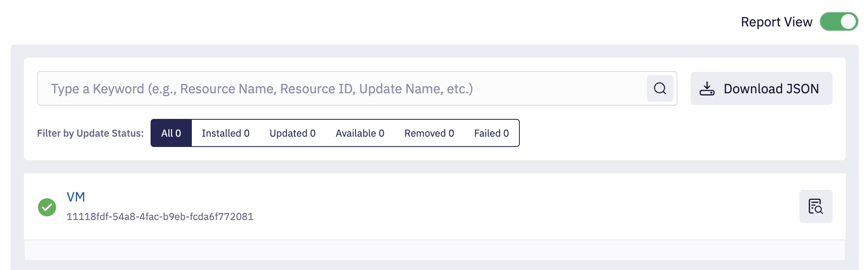Click blank area of the VM row

(495, 206)
